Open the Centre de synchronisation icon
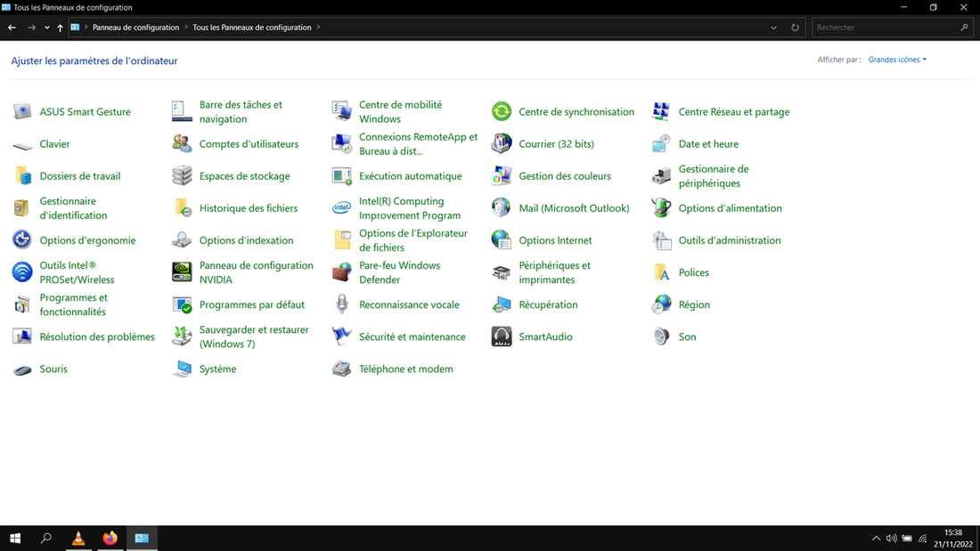 (502, 112)
